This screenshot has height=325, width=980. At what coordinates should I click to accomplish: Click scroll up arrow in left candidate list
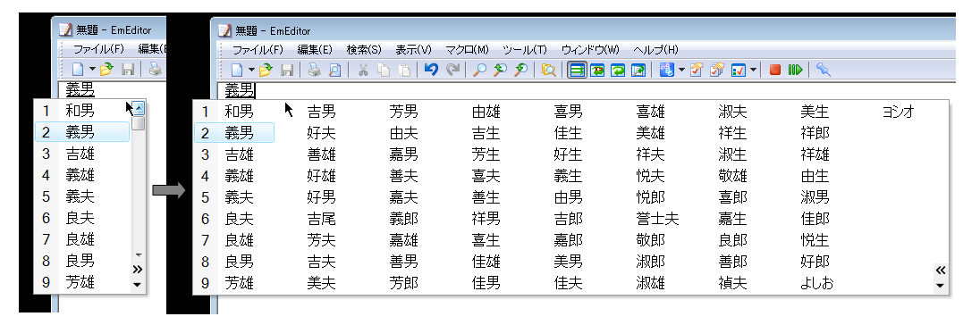point(139,109)
